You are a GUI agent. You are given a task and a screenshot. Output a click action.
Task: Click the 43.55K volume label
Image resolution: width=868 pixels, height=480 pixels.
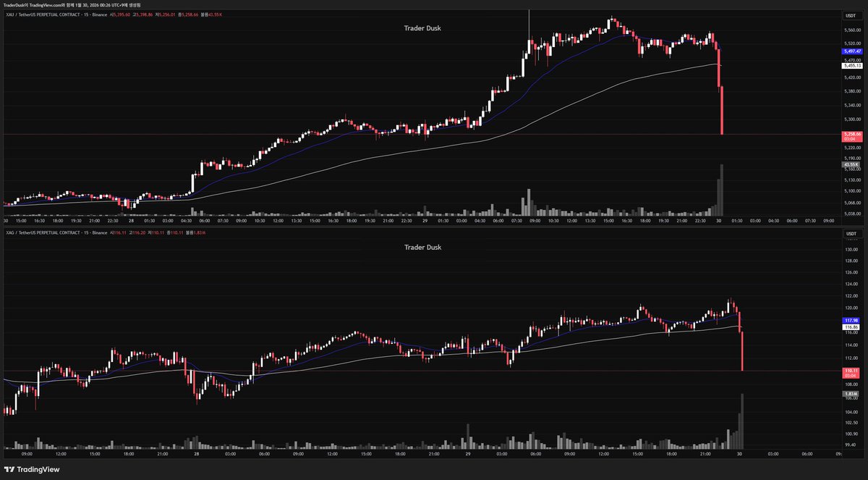click(851, 164)
